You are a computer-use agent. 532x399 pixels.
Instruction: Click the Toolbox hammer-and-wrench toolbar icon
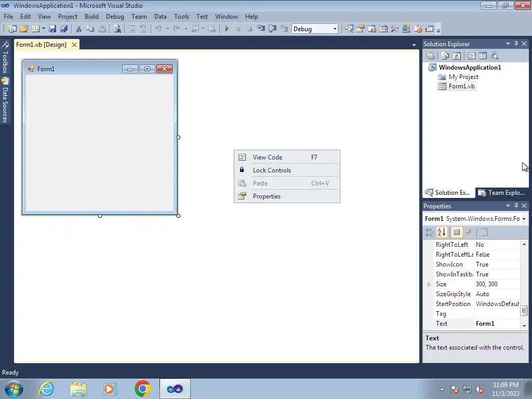395,29
